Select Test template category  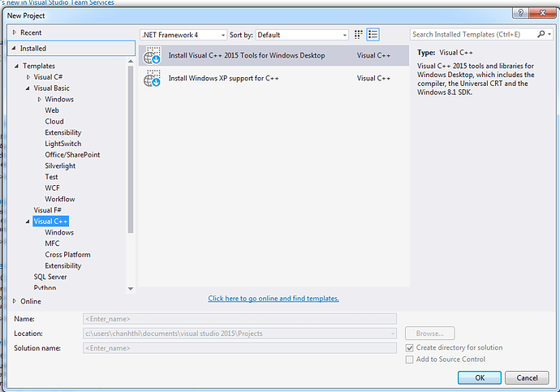coord(51,177)
